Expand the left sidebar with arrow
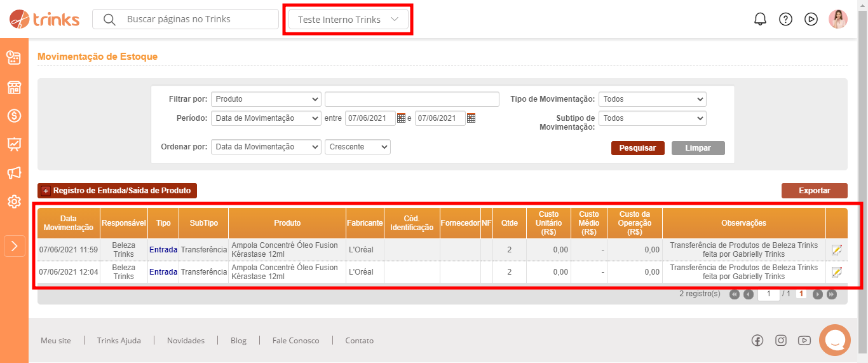 tap(14, 246)
